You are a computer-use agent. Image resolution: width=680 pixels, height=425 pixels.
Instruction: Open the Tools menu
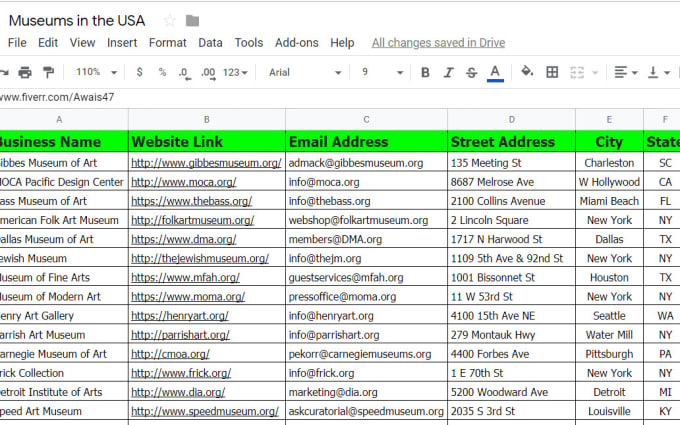point(249,42)
